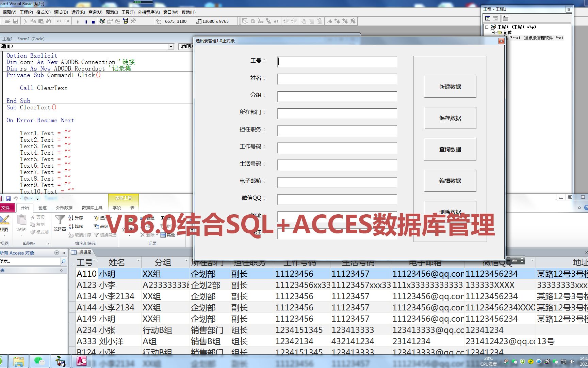
Task: Open 姓名 column header dropdown arrow
Action: pos(138,261)
